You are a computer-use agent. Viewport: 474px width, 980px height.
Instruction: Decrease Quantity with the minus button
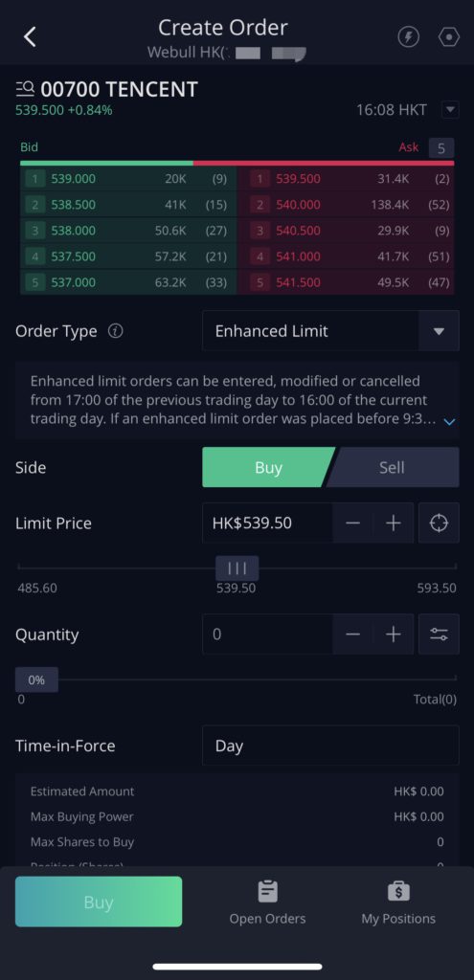(x=352, y=634)
